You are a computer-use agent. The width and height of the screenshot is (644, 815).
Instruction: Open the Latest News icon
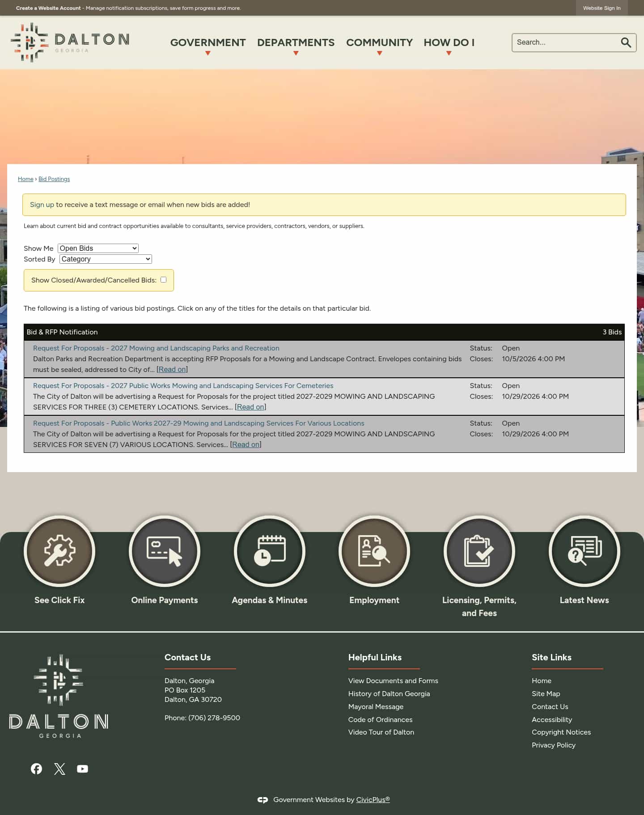point(585,551)
